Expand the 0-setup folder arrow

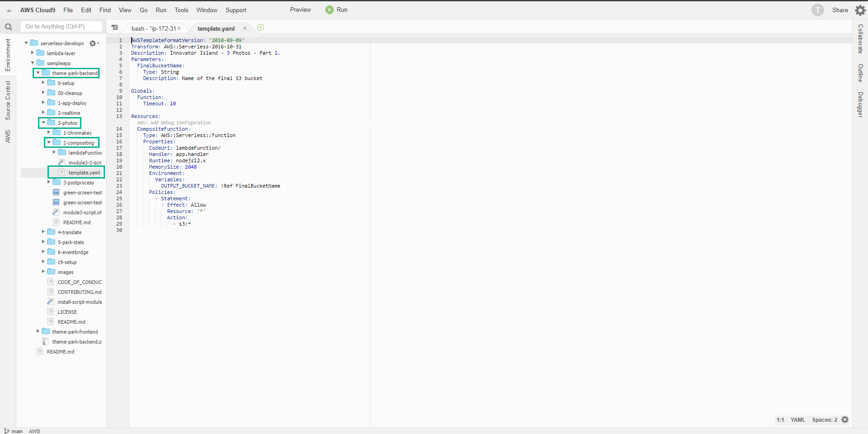pyautogui.click(x=43, y=83)
